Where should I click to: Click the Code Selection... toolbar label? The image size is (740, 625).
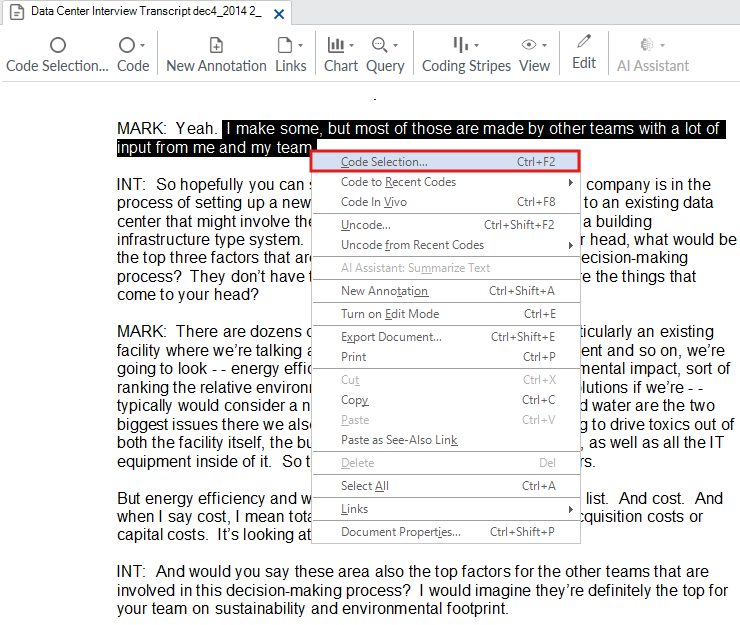click(58, 66)
